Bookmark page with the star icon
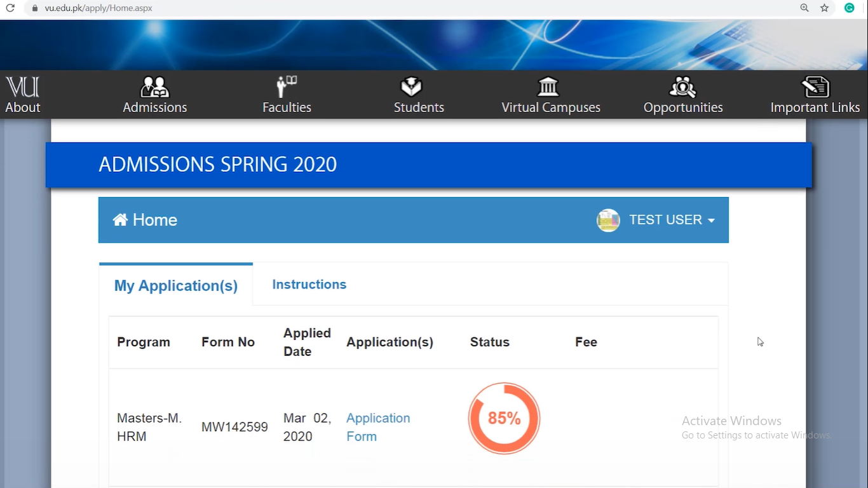868x488 pixels. 825,8
